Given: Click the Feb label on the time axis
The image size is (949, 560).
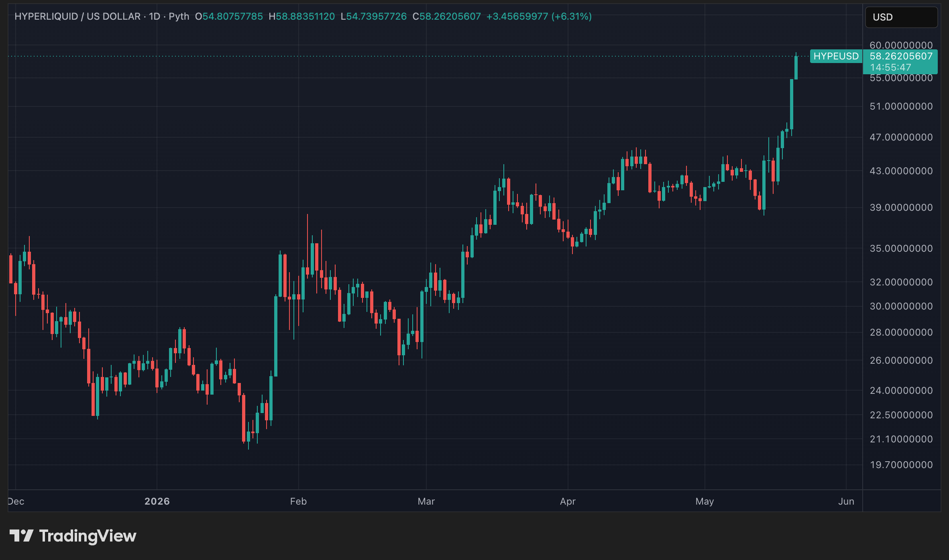Looking at the screenshot, I should tap(298, 501).
